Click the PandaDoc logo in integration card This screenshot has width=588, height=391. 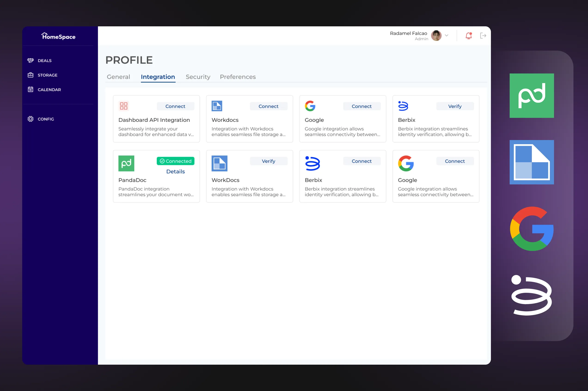126,163
